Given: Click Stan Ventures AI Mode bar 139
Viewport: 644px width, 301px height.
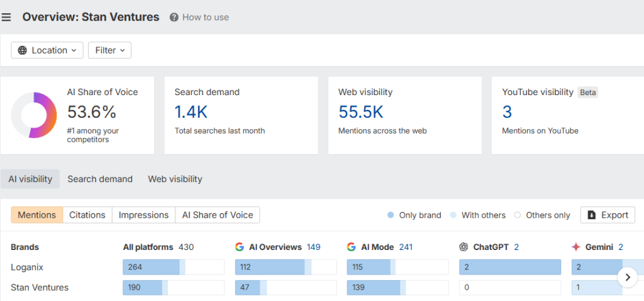Looking at the screenshot, I should 397,287.
